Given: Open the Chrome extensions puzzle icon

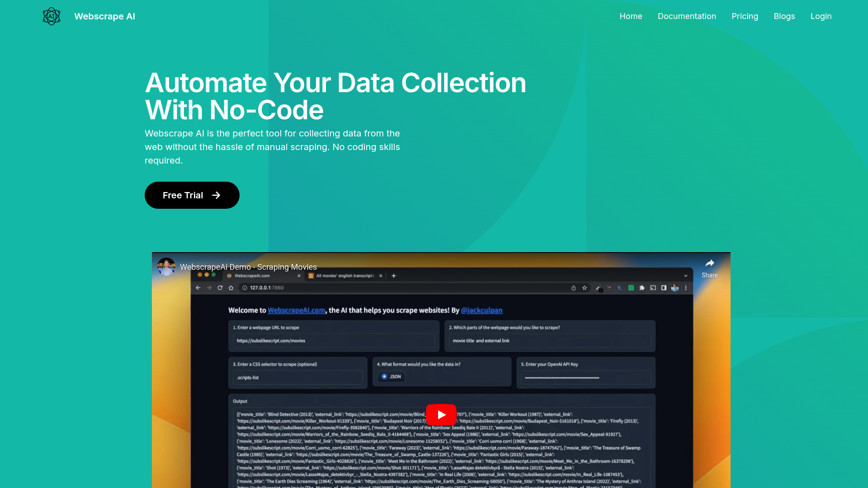Looking at the screenshot, I should 642,288.
